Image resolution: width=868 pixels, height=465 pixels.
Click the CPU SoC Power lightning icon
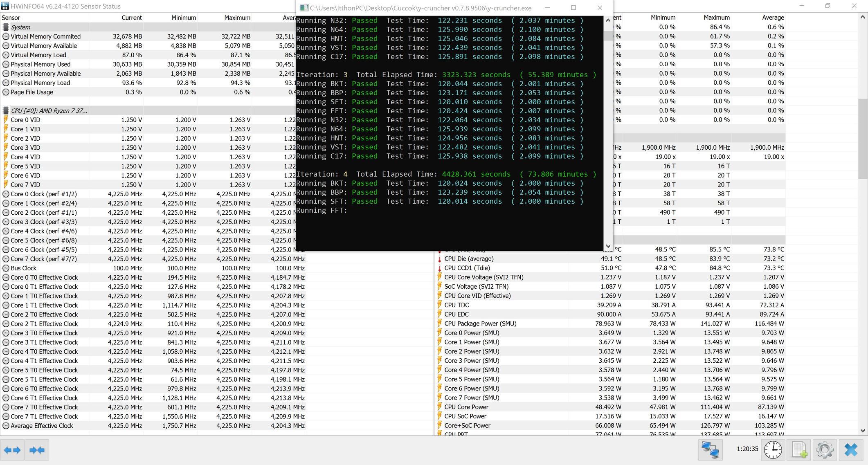(x=440, y=416)
